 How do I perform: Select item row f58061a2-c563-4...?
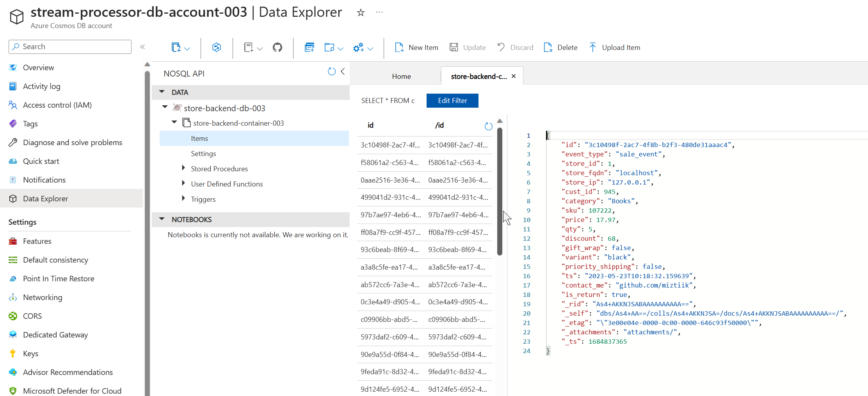pyautogui.click(x=425, y=163)
